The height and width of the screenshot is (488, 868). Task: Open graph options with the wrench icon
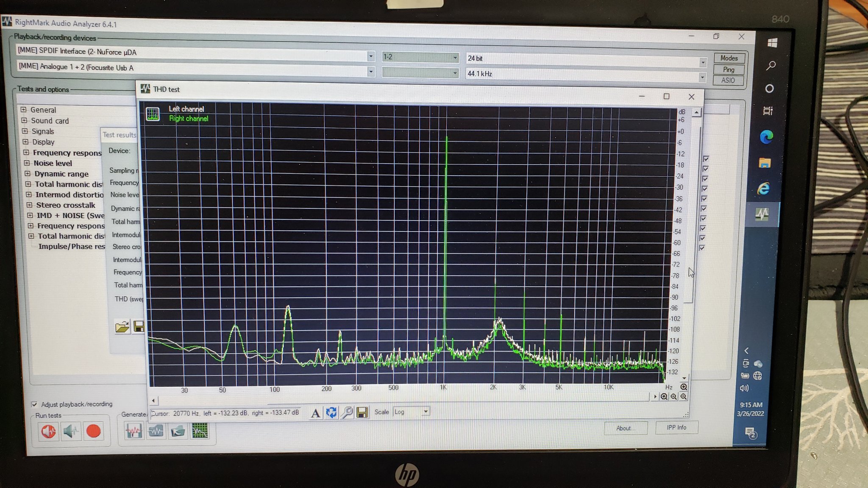tap(347, 412)
